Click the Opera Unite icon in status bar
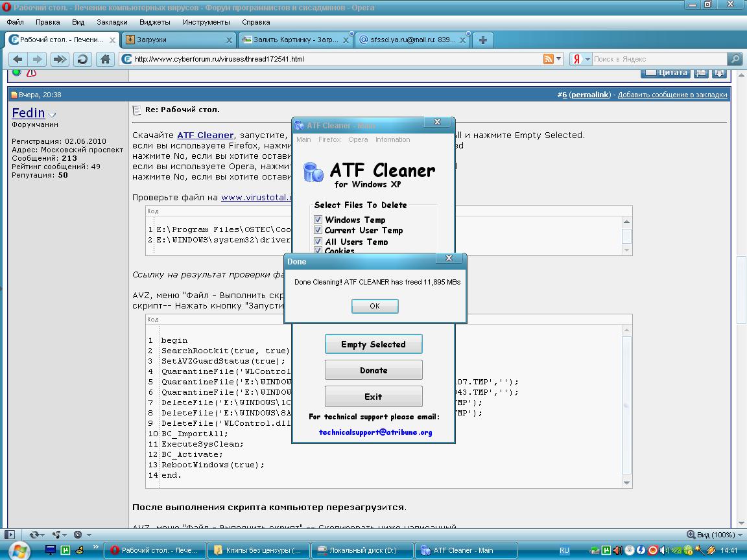 point(56,535)
